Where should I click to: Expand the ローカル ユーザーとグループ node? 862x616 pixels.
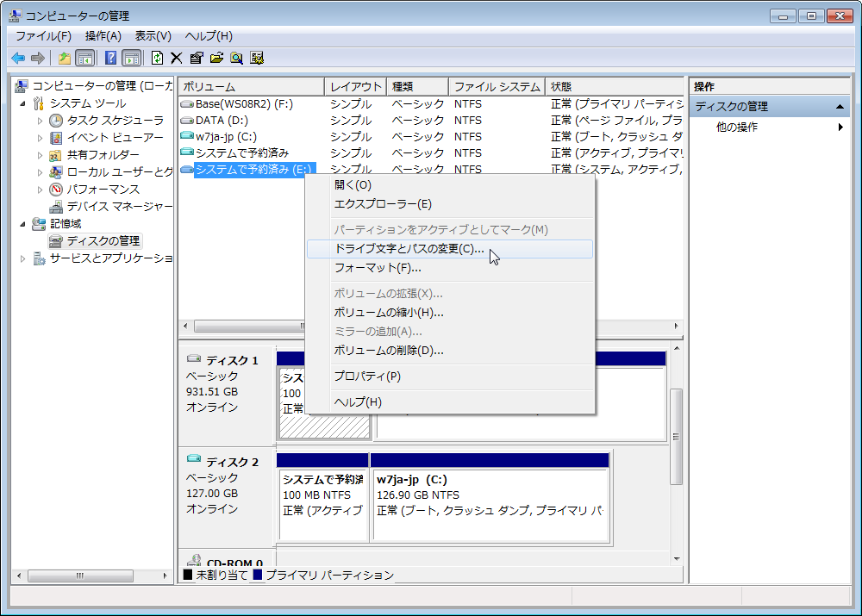[x=40, y=172]
